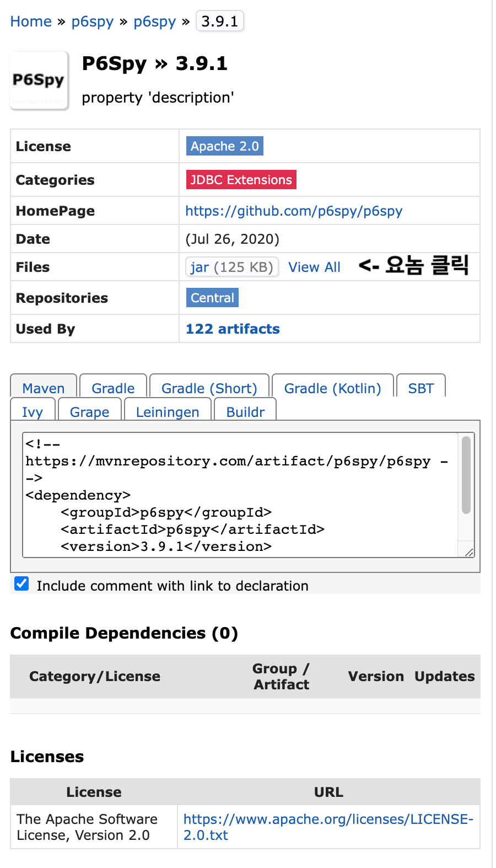Open JDBC Extensions category tag
Image resolution: width=496 pixels, height=868 pixels.
(x=241, y=180)
